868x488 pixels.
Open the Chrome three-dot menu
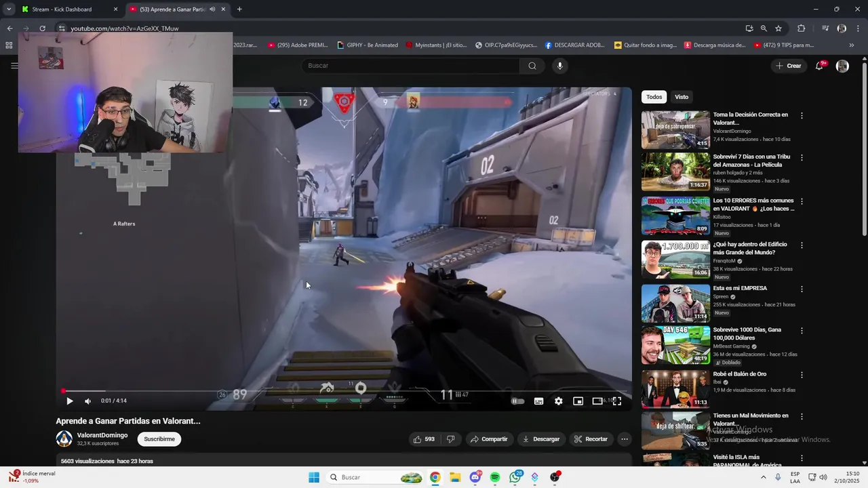coord(858,28)
